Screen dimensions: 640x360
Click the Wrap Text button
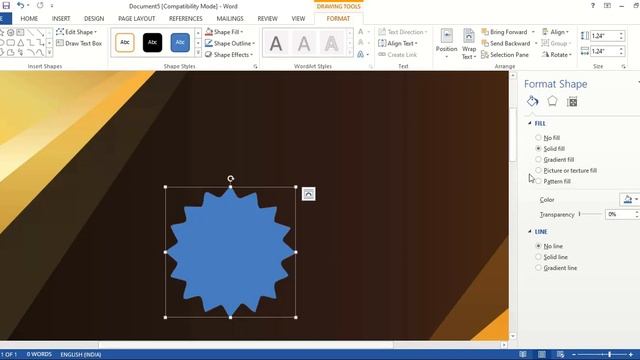(469, 44)
